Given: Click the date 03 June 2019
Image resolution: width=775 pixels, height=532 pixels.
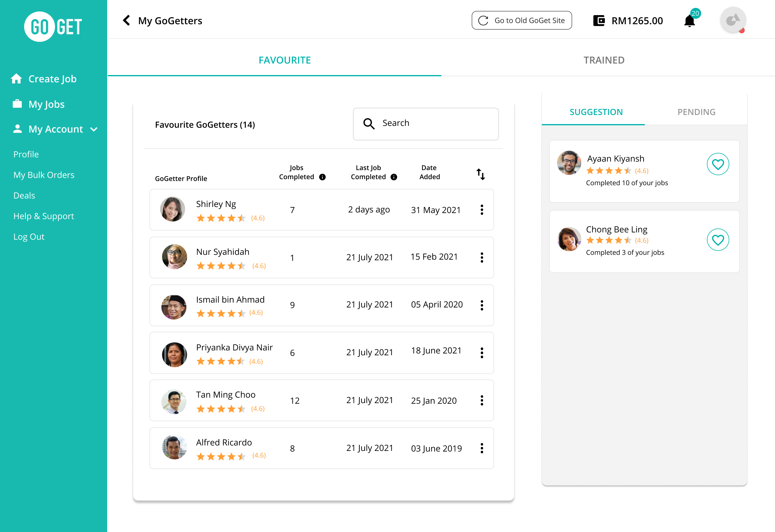Looking at the screenshot, I should (x=436, y=448).
